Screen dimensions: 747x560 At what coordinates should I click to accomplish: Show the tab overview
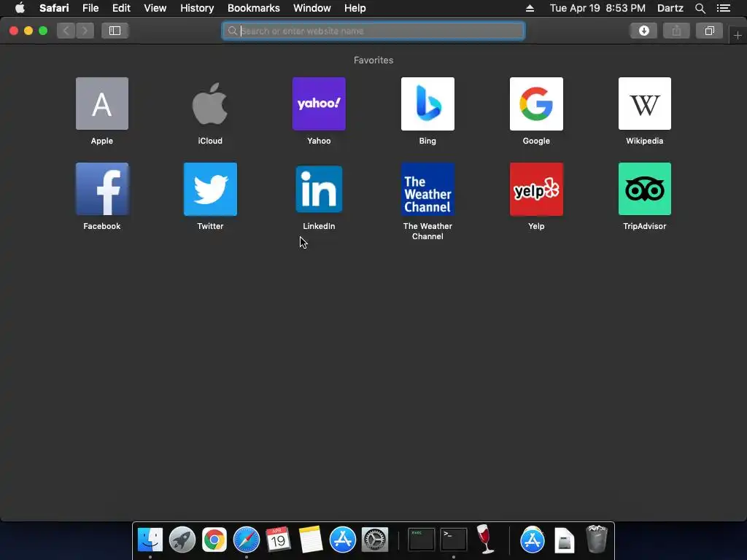coord(709,31)
